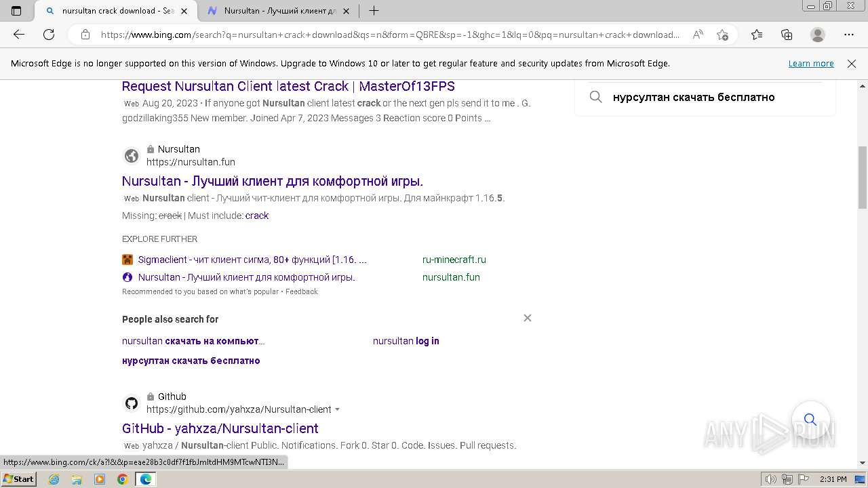Open the profile avatar icon
The width and height of the screenshot is (868, 488).
click(818, 35)
